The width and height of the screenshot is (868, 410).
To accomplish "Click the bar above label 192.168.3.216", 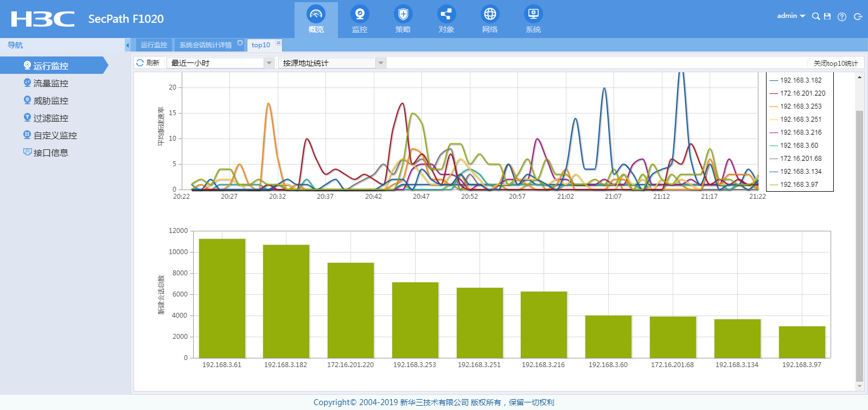I will click(x=544, y=325).
